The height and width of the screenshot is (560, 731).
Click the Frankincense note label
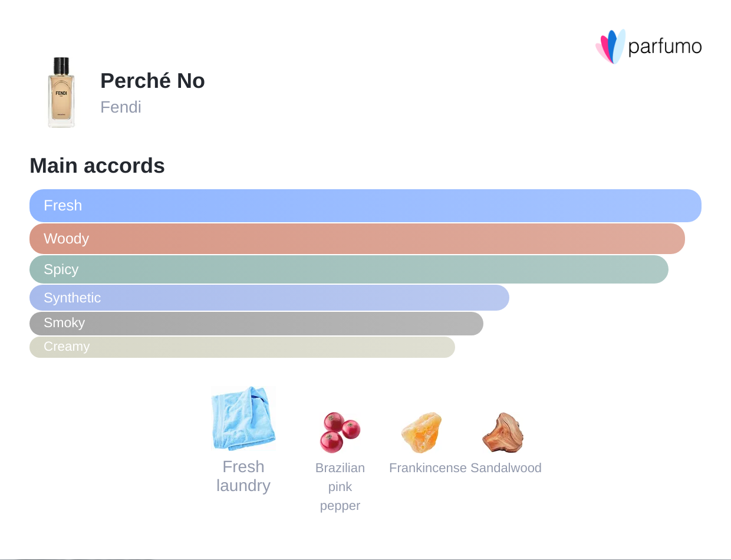[428, 468]
